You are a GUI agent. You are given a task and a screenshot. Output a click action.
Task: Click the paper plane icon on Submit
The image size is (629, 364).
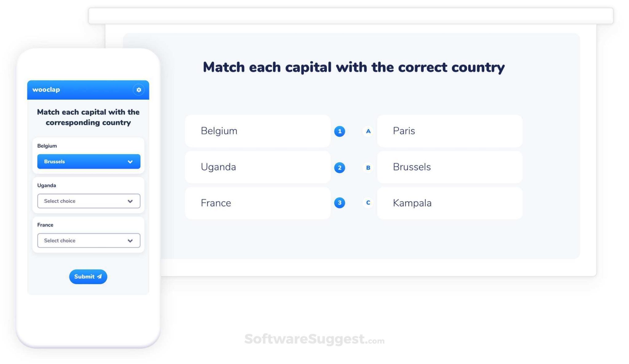tap(99, 277)
